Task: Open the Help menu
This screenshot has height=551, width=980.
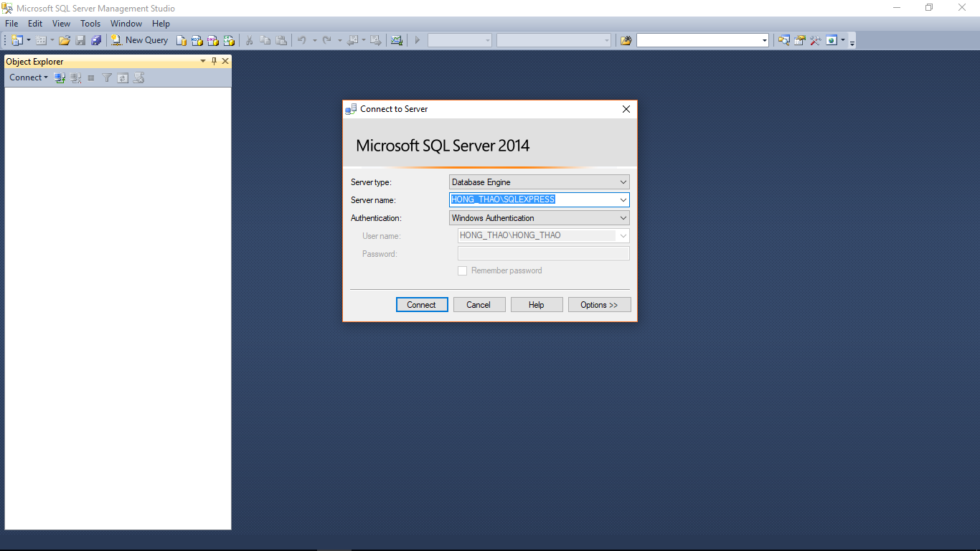Action: 161,24
